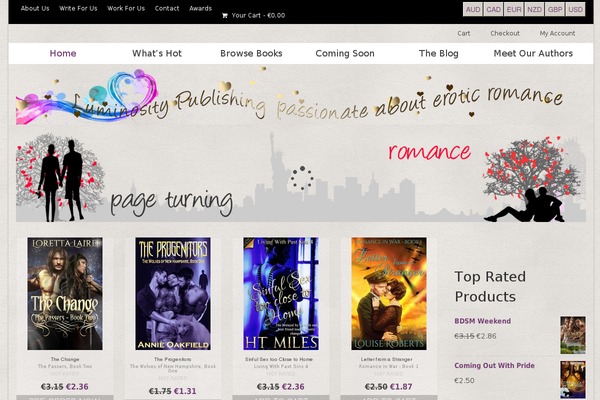Visit The Blog menu item
This screenshot has width=600, height=400.
coord(439,54)
